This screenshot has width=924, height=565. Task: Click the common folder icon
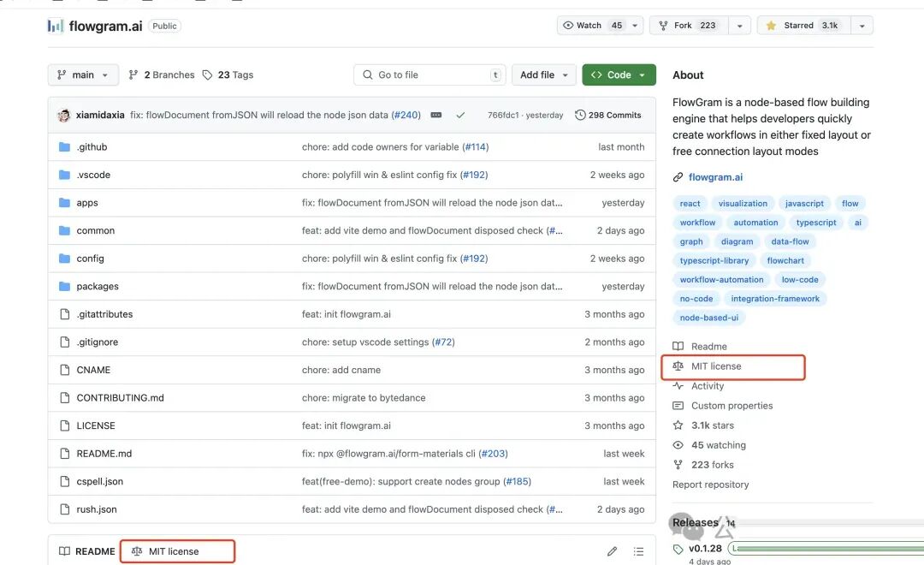(65, 230)
